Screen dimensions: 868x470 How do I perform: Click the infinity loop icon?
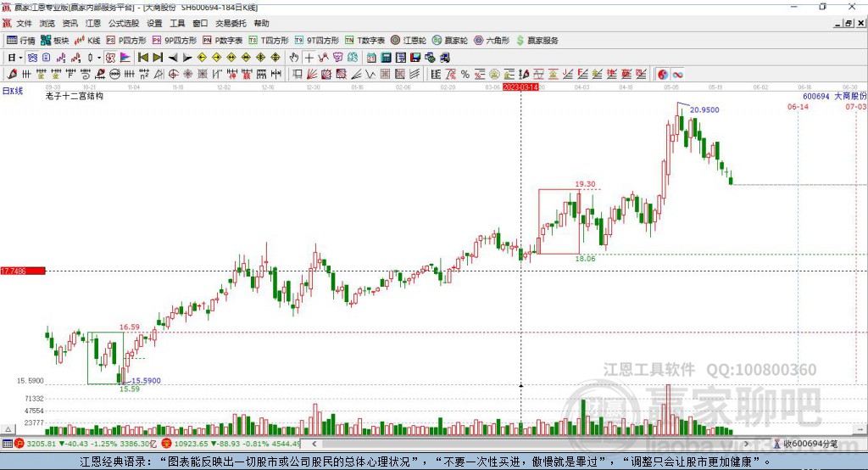tap(677, 75)
